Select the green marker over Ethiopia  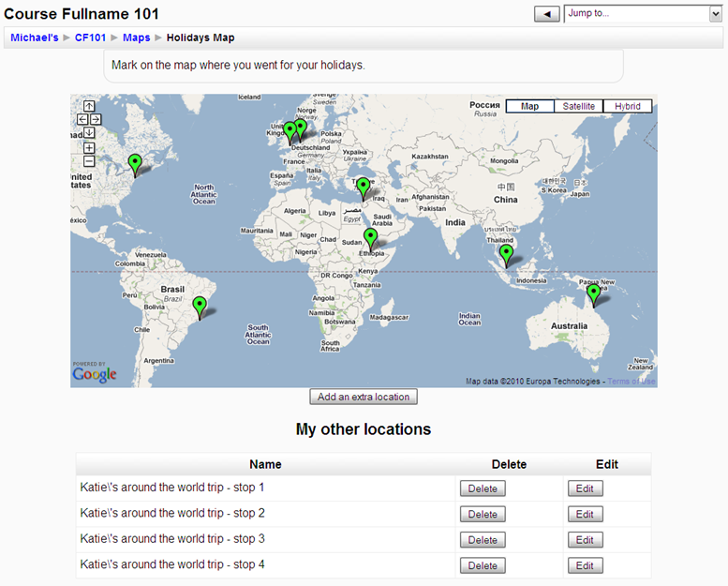[370, 237]
